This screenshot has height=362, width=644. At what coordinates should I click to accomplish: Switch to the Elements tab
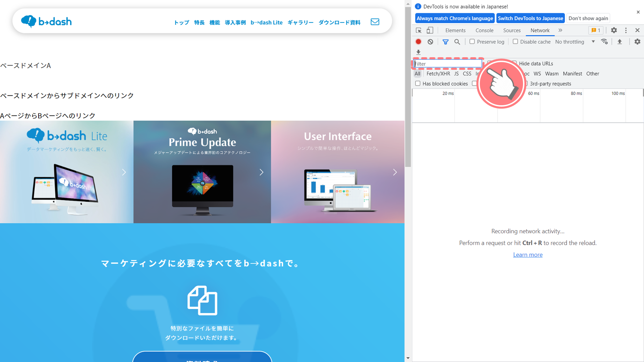coord(455,30)
